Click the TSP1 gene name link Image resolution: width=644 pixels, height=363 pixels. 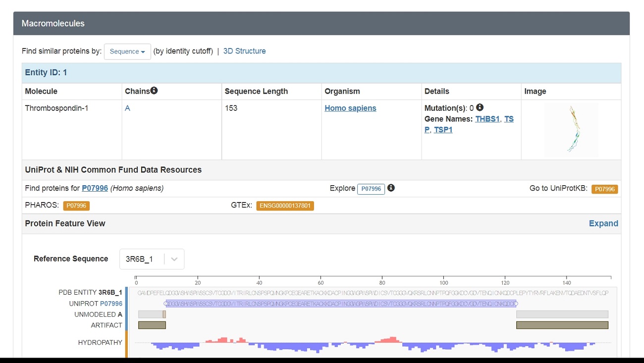pos(443,130)
